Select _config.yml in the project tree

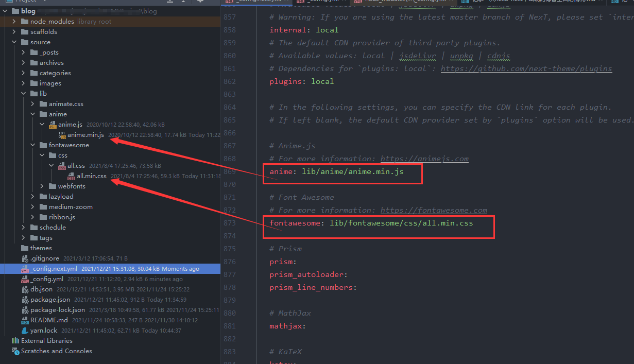pyautogui.click(x=46, y=279)
